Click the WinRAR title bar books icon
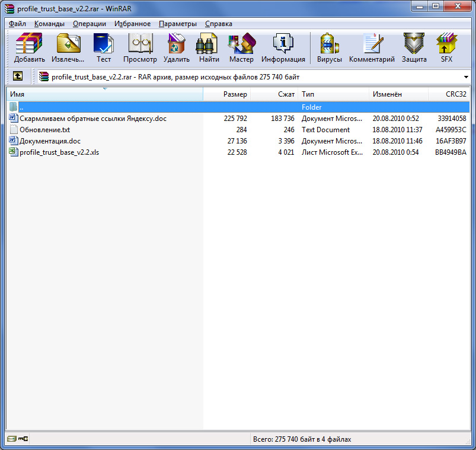Image resolution: width=476 pixels, height=450 pixels. coord(9,8)
